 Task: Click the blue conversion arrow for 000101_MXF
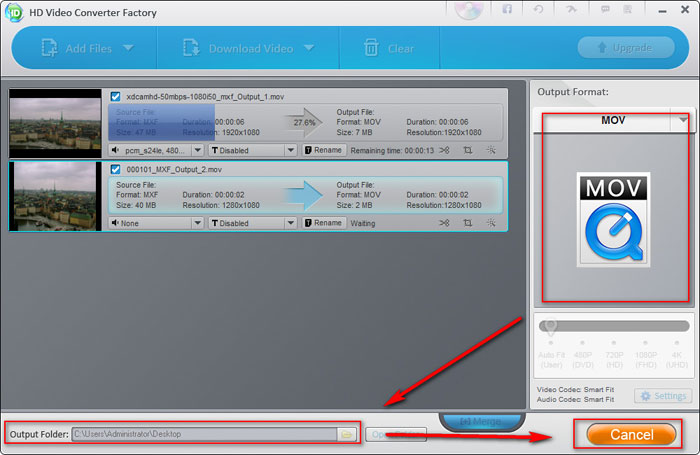pos(304,195)
